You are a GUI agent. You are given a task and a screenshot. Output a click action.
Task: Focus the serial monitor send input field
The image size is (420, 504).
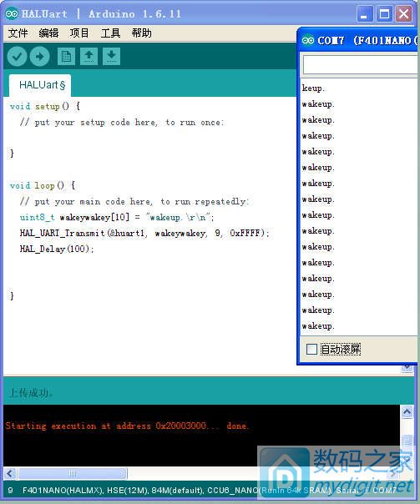360,65
